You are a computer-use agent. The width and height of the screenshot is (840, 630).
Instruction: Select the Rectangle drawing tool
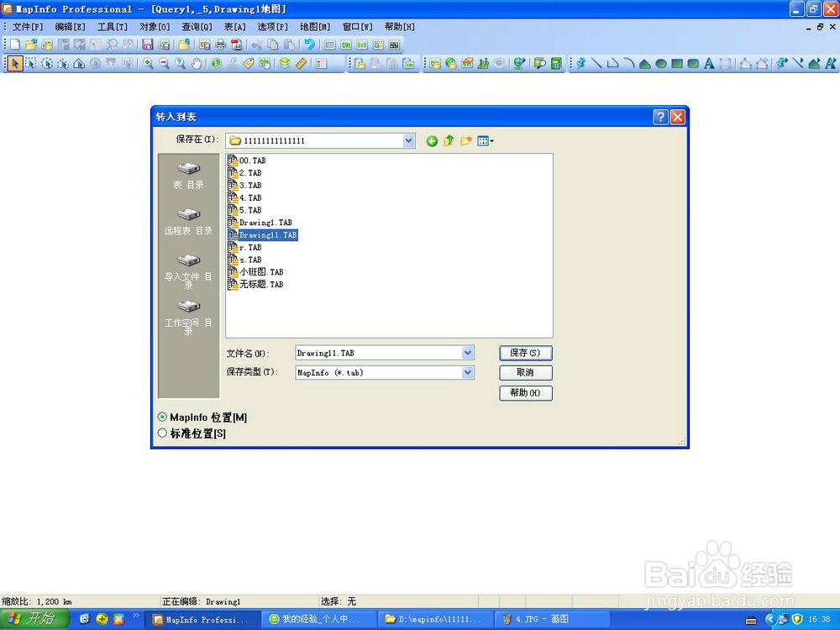tap(677, 63)
